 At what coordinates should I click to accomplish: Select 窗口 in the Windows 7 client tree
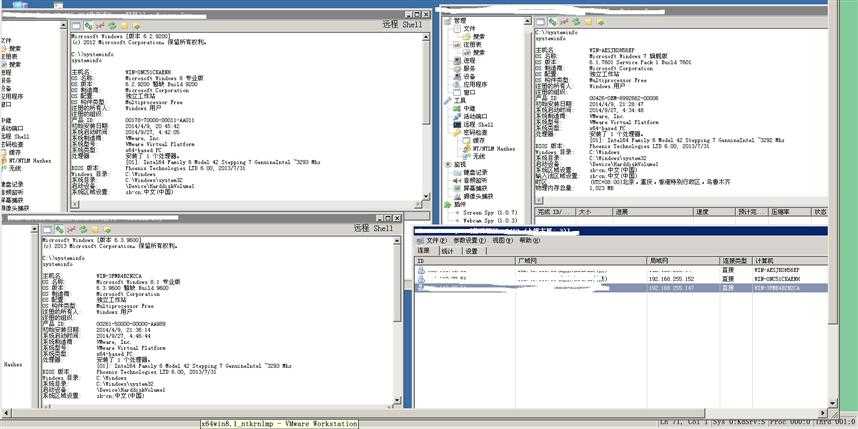point(469,93)
